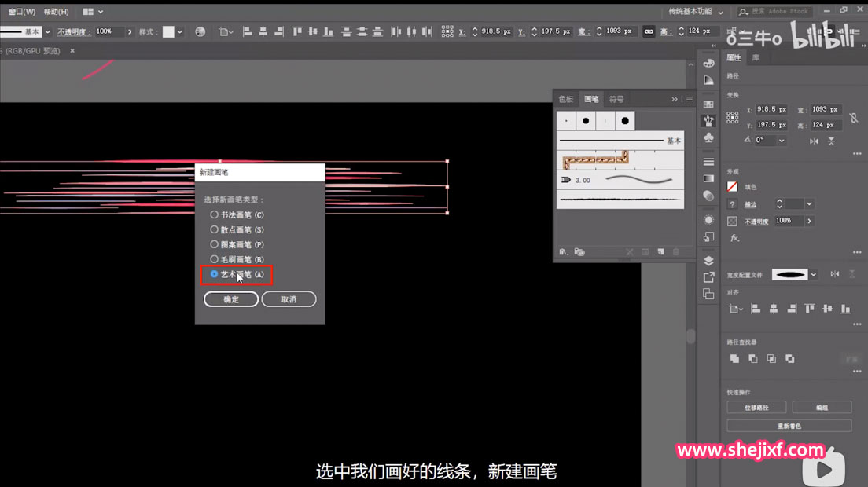This screenshot has height=487, width=868.
Task: Select the 书法画笔 radio button
Action: point(215,214)
